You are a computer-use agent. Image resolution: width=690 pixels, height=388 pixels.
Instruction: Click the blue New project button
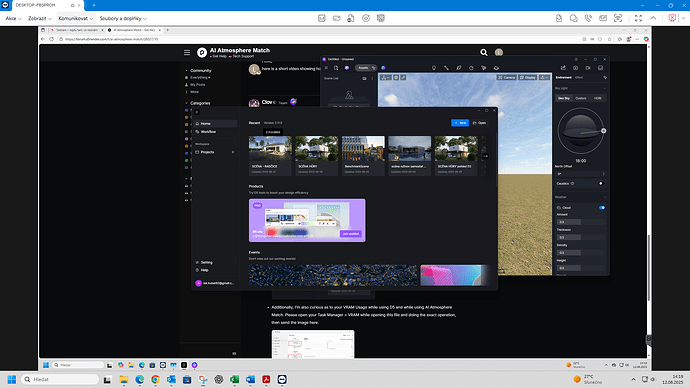460,123
